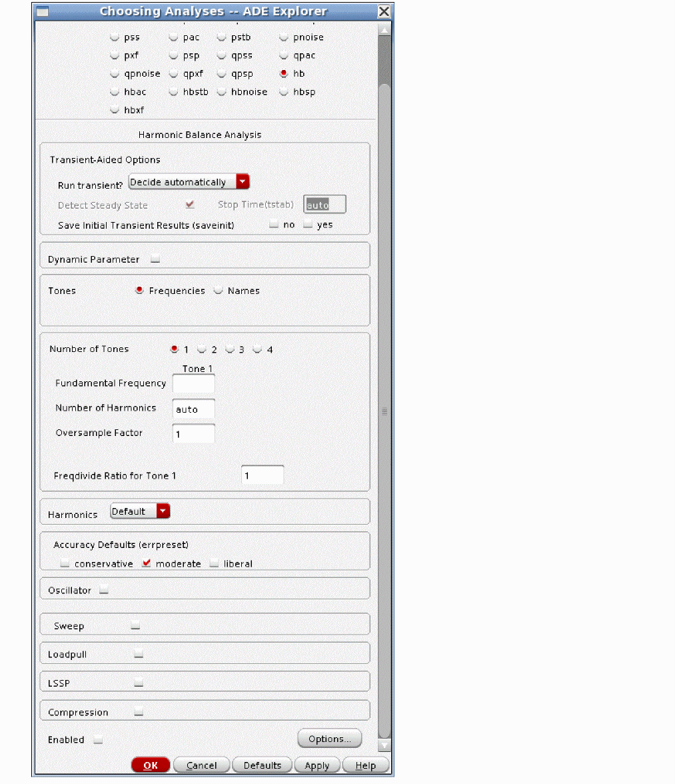
Task: Enable the Loadpull checkbox
Action: (139, 654)
